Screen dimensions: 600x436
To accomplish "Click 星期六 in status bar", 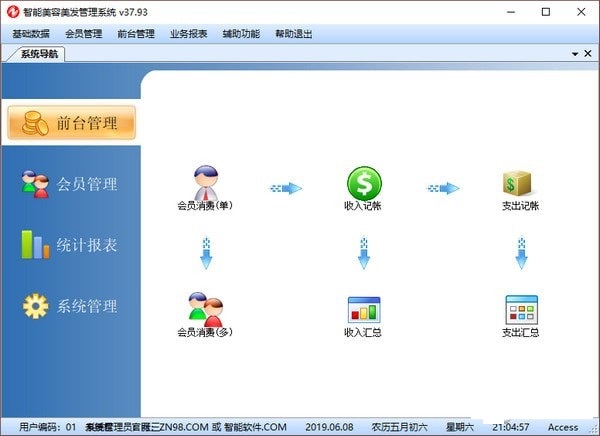I will point(460,427).
